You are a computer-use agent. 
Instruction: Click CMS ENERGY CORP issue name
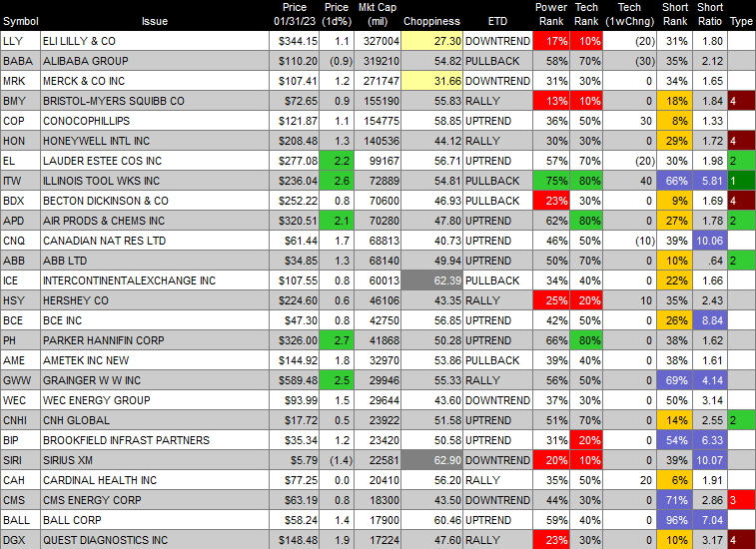tap(92, 500)
